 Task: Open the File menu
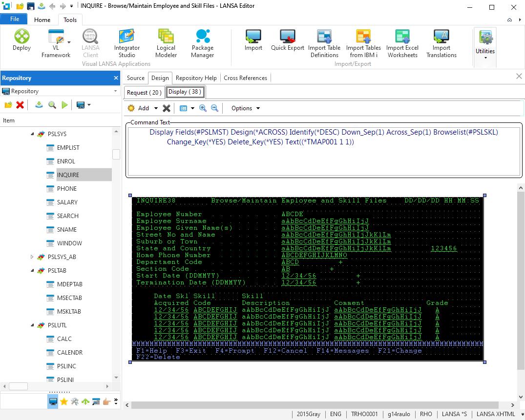tap(15, 19)
